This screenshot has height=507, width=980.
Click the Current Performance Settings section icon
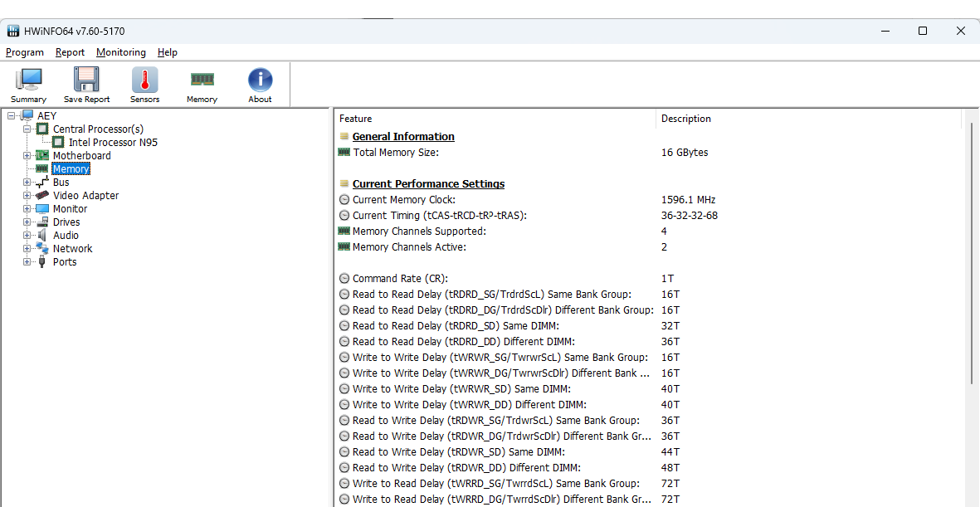[344, 183]
